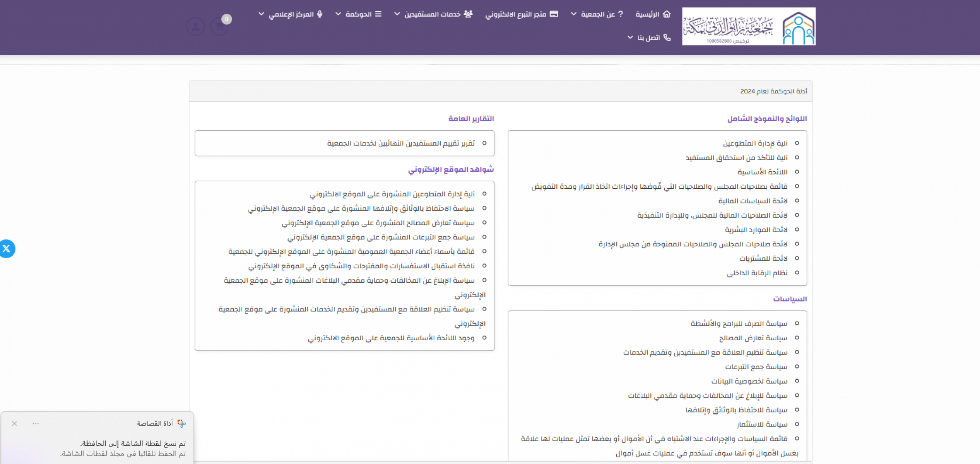Expand the خدمات المستفيدين dropdown menu
980x464 pixels.
click(397, 14)
